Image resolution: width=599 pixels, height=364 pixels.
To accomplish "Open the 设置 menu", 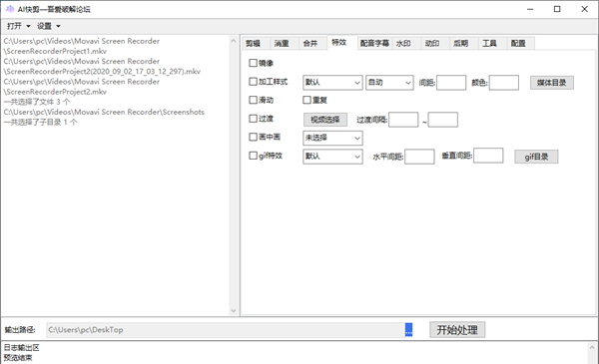I will pyautogui.click(x=49, y=26).
